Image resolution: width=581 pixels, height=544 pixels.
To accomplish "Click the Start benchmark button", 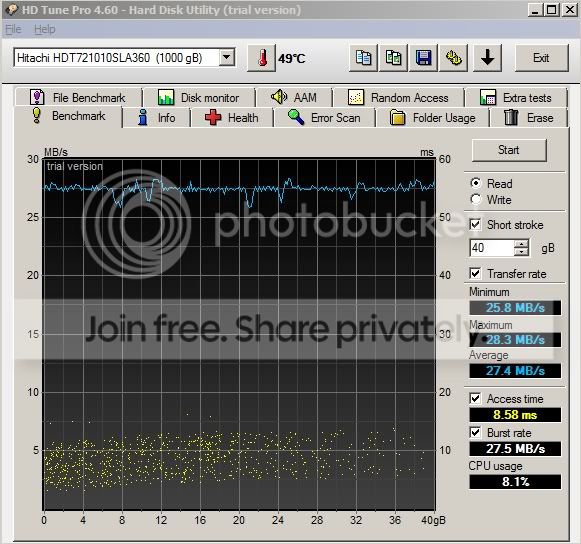I will 509,150.
